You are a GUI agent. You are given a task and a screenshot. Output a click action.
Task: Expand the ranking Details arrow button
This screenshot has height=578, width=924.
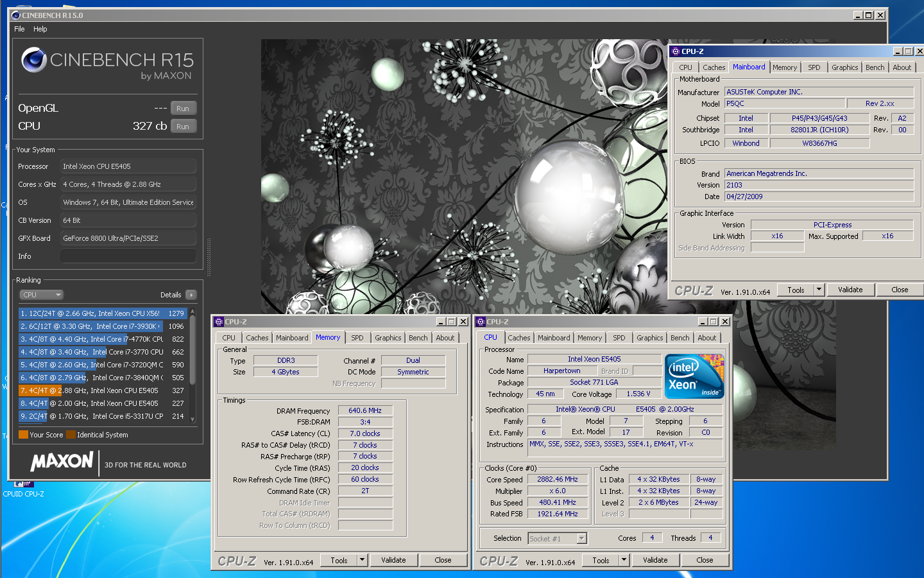click(x=191, y=295)
